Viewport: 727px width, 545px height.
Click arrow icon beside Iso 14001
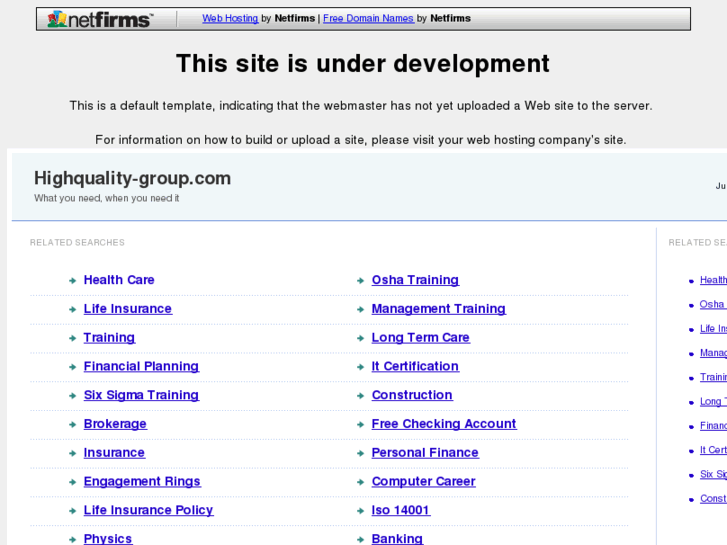[360, 510]
